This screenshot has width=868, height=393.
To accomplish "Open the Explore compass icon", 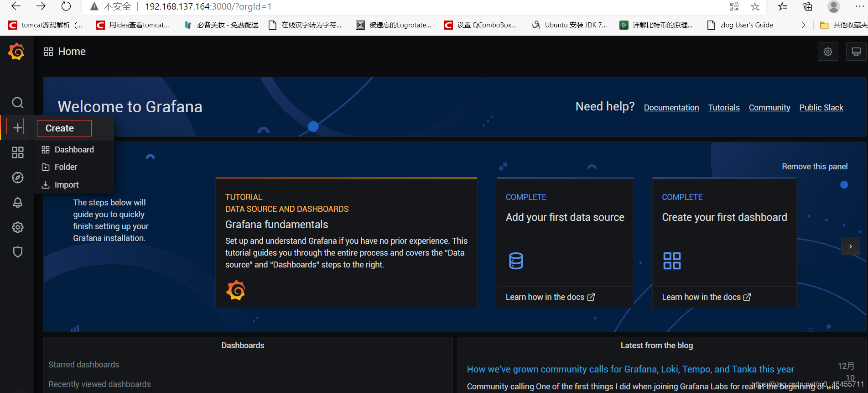I will 17,178.
